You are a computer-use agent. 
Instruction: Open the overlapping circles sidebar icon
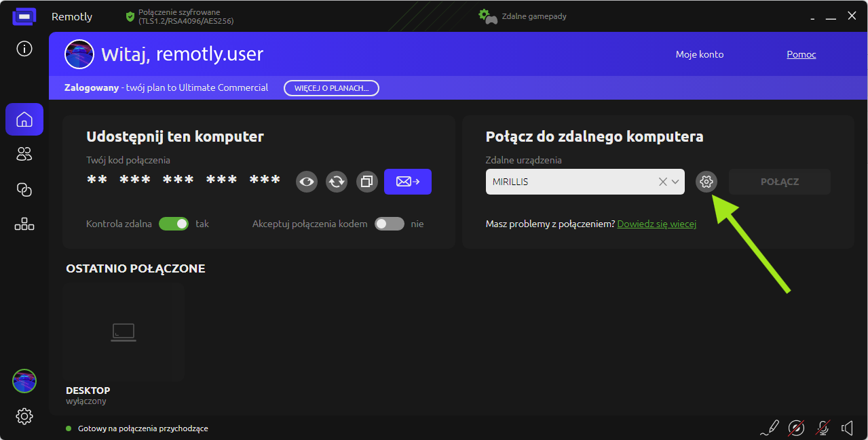point(24,190)
